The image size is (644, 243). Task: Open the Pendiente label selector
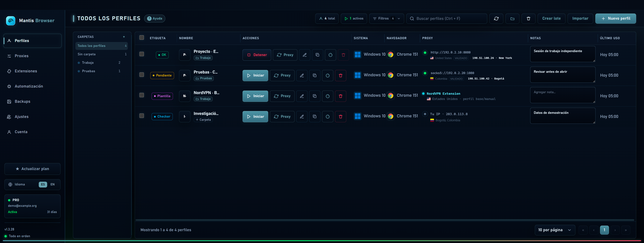(x=162, y=75)
